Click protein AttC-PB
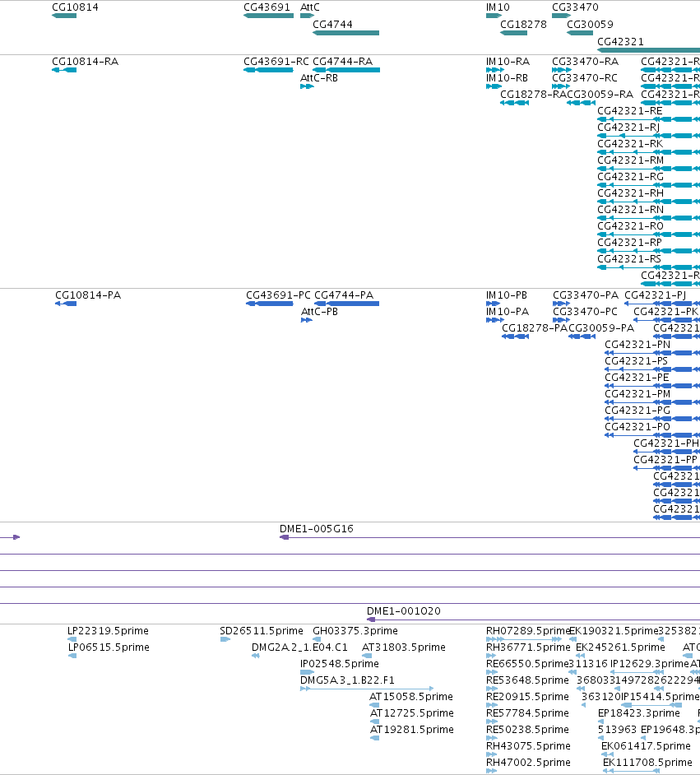Screen dimensions: 700x775 pyautogui.click(x=307, y=320)
